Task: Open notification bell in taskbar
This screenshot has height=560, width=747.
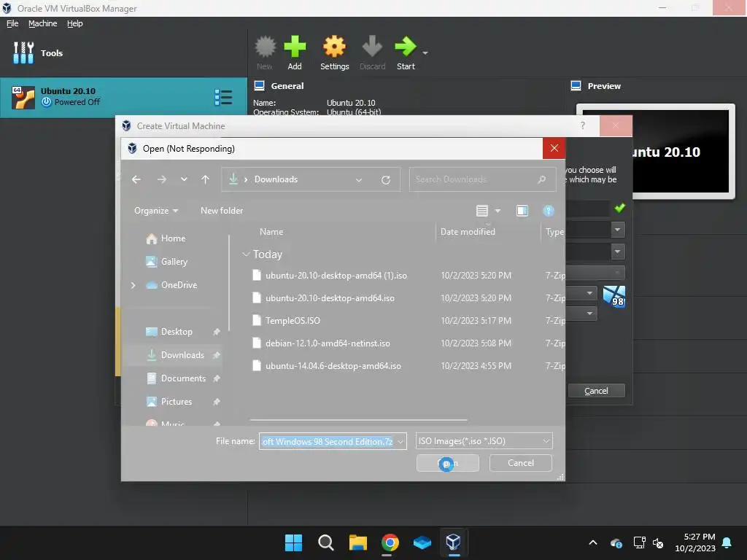Action: click(x=727, y=542)
